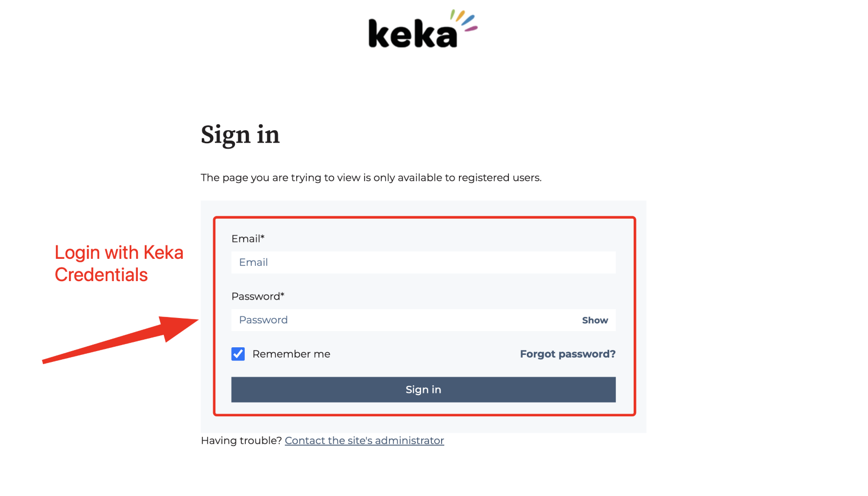
Task: Click the "Remember me" label text
Action: click(291, 354)
